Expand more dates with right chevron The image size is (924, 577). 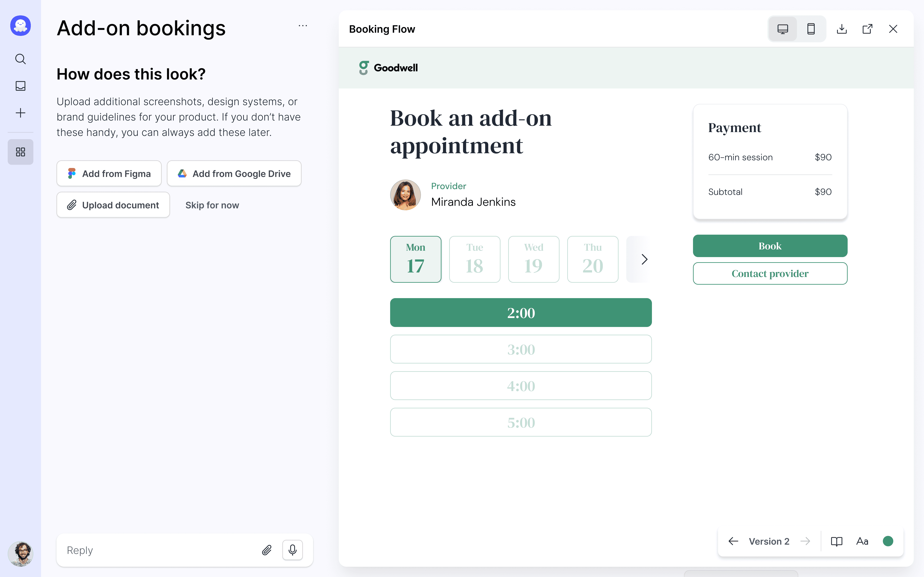[644, 259]
